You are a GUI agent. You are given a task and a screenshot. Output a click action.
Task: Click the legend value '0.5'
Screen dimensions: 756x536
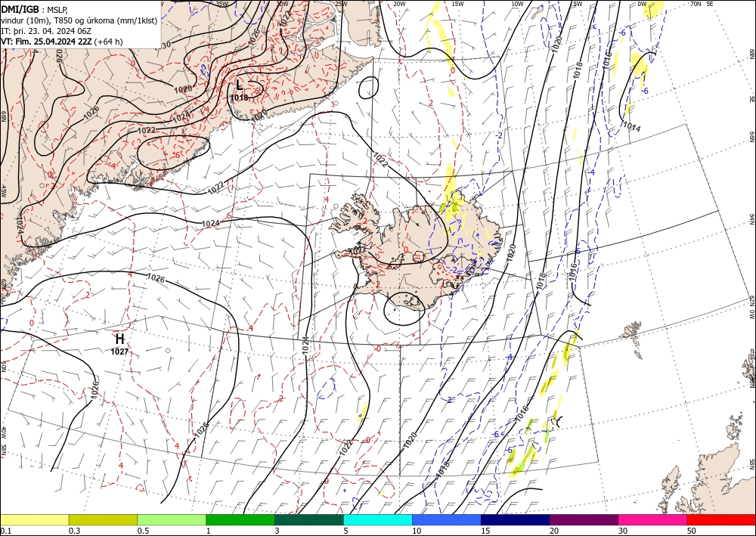143,531
